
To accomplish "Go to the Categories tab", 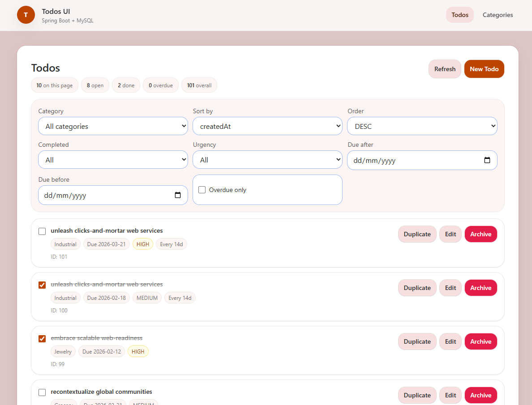I will click(x=498, y=15).
